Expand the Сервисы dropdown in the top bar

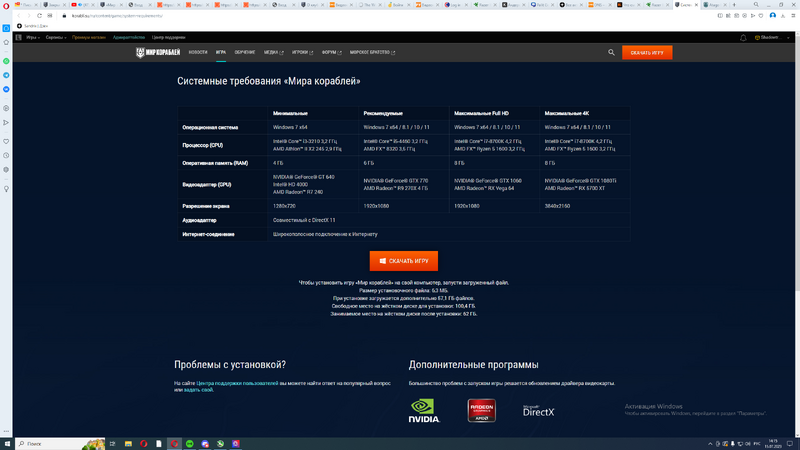[x=56, y=37]
